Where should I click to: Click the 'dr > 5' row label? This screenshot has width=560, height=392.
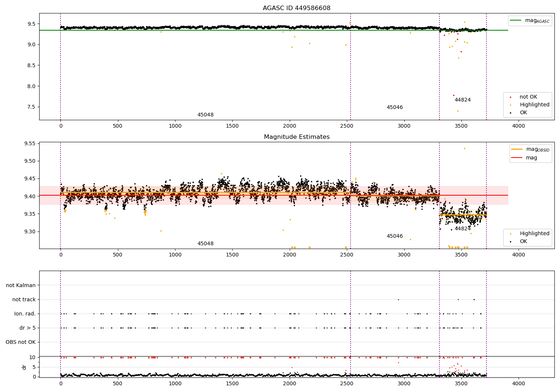pos(28,328)
